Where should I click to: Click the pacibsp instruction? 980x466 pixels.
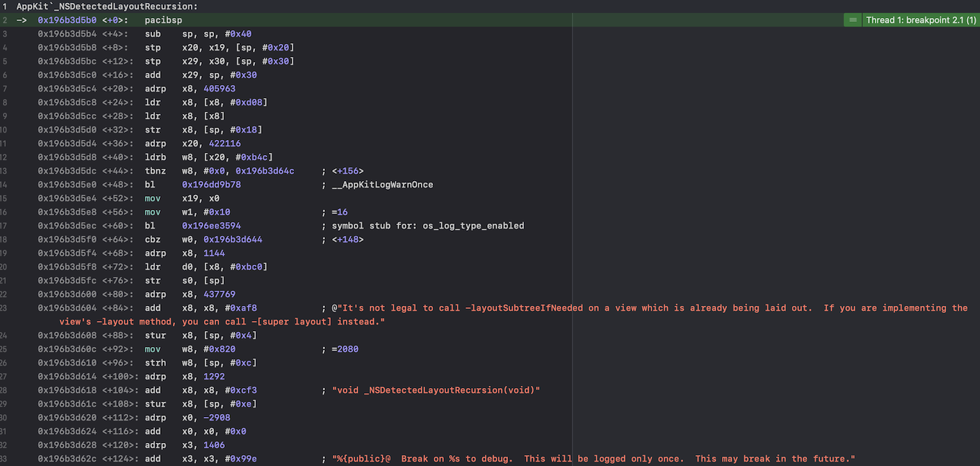[164, 20]
